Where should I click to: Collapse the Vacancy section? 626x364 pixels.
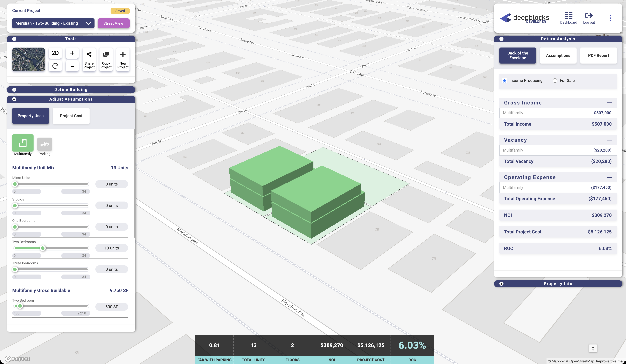[x=609, y=140]
